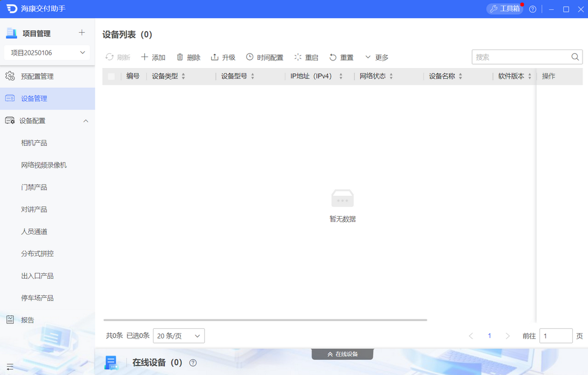The image size is (588, 375).
Task: Select the 升级 upgrade icon
Action: pos(215,57)
